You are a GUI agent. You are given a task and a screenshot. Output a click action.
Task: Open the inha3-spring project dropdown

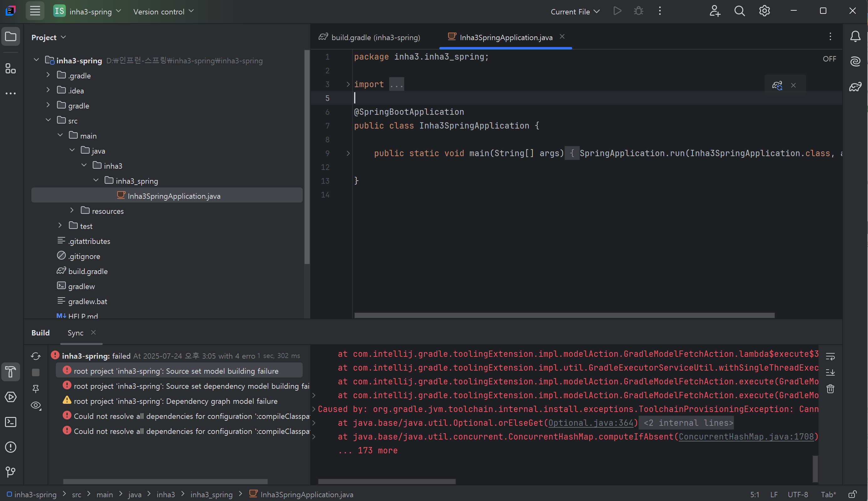pyautogui.click(x=87, y=11)
